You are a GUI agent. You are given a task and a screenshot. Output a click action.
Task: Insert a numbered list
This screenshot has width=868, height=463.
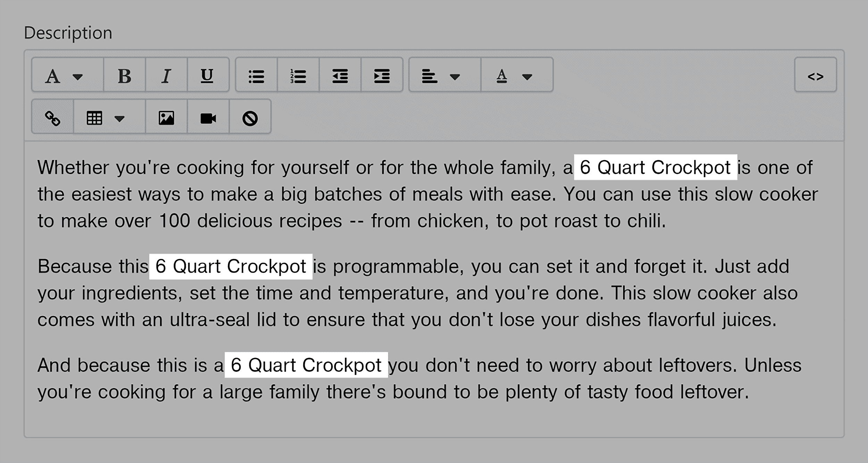click(298, 75)
